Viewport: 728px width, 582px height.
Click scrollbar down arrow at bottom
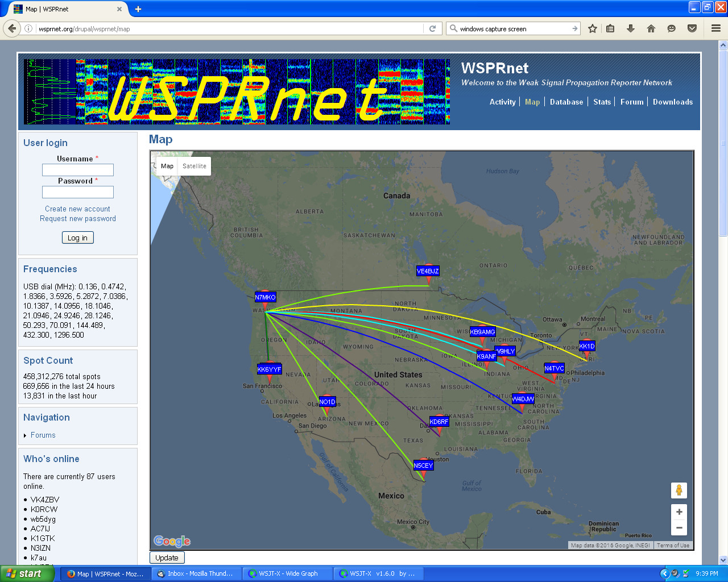[x=723, y=560]
